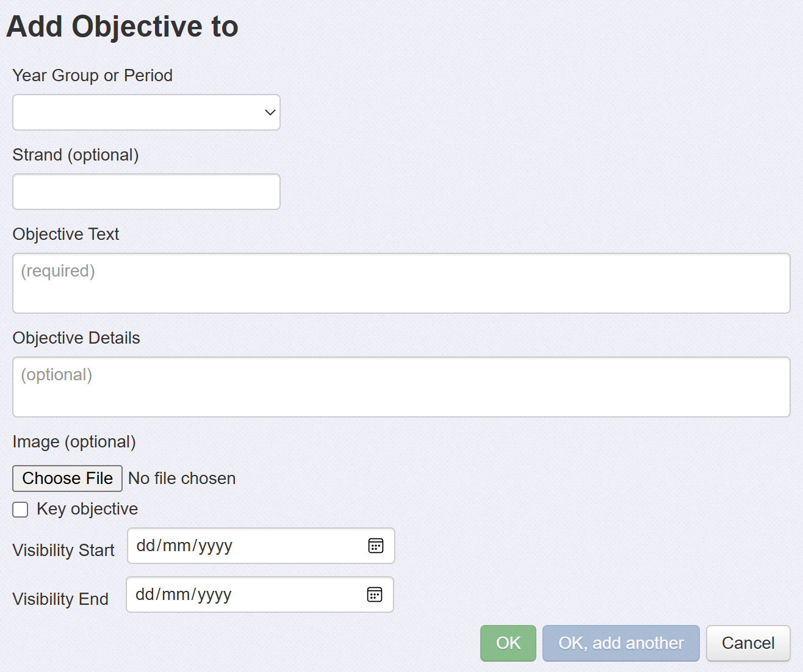
Task: Click the Strand (optional) text field
Action: (146, 192)
